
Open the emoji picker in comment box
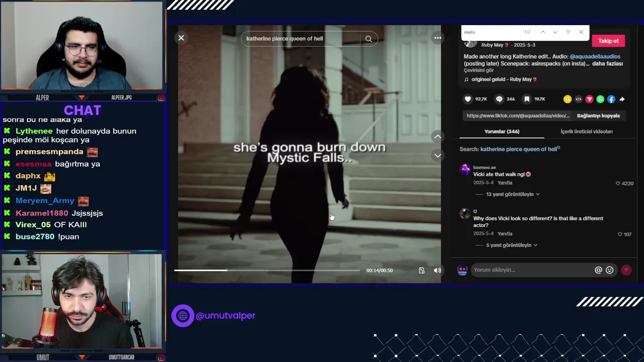point(609,270)
